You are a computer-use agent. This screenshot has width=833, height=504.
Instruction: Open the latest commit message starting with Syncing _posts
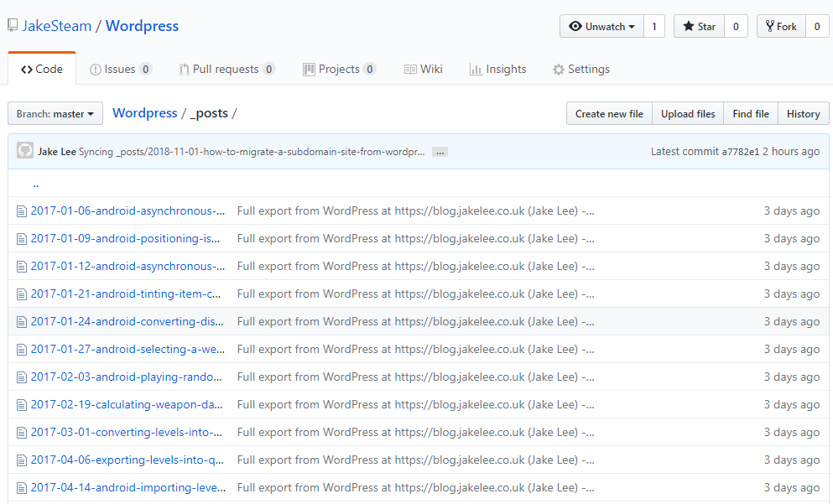[x=252, y=152]
